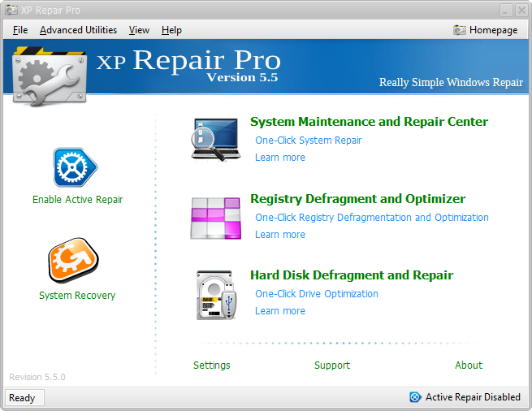Click Really Simple Windows Repair tagline

pos(451,82)
